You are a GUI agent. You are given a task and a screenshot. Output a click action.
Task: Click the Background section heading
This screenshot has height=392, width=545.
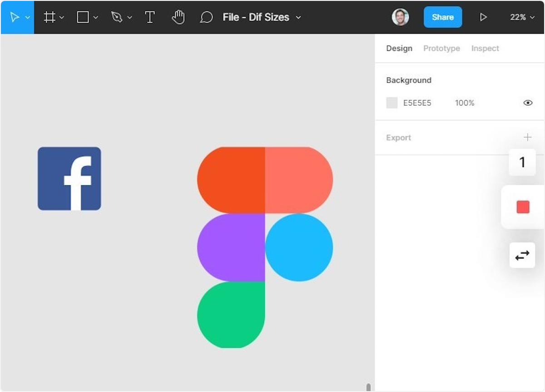tap(409, 80)
